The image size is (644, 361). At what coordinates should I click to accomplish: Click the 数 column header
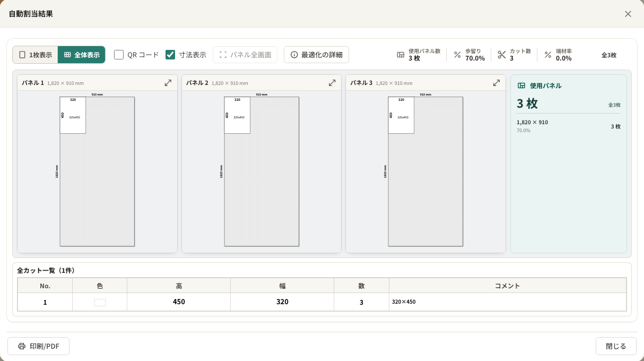point(361,286)
